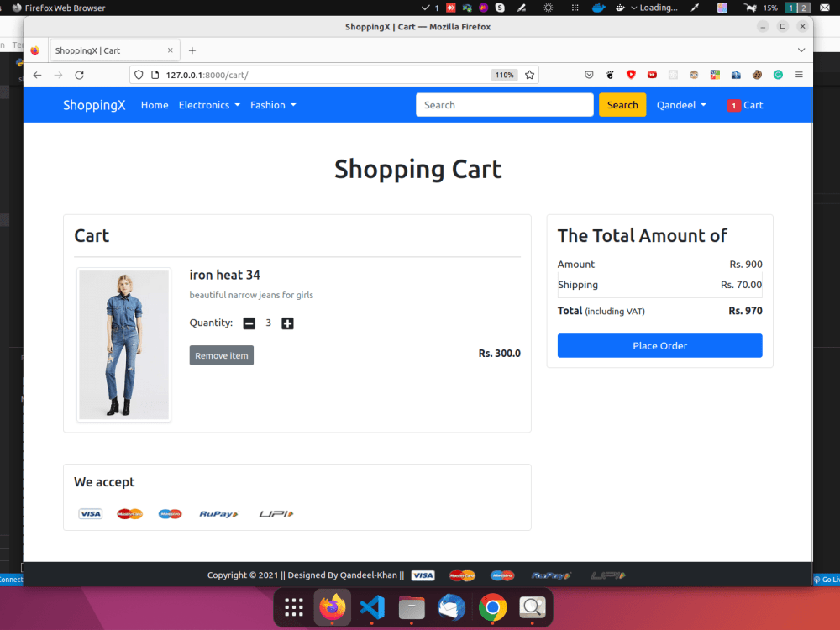Select the ShoppingX | Cart browser tab
Screen dimensions: 840x630
pyautogui.click(x=114, y=50)
